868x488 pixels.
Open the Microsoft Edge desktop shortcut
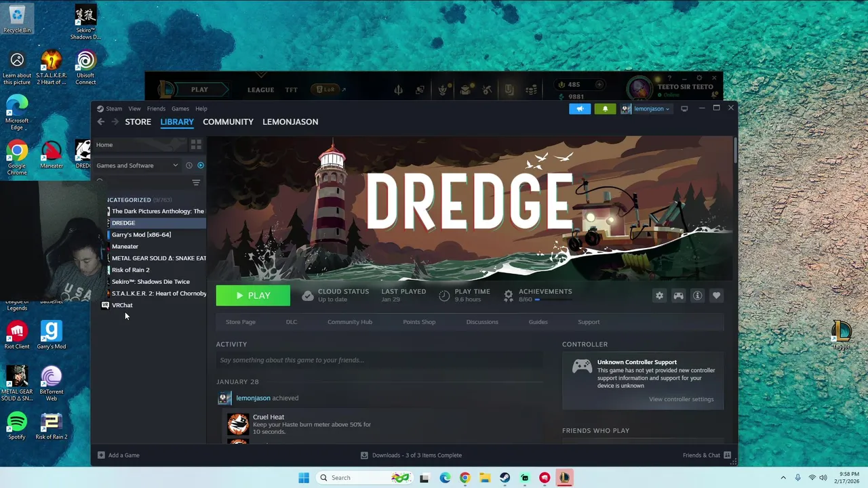coord(17,113)
